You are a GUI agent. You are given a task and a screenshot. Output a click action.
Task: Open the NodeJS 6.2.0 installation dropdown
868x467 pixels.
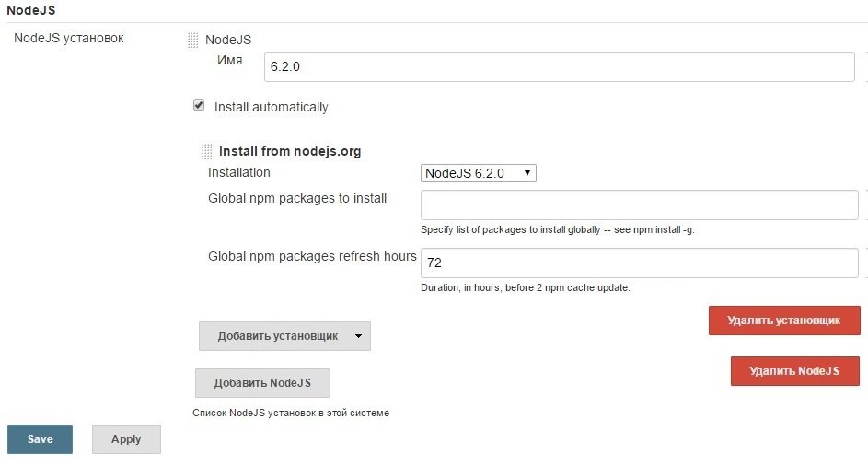pyautogui.click(x=479, y=173)
